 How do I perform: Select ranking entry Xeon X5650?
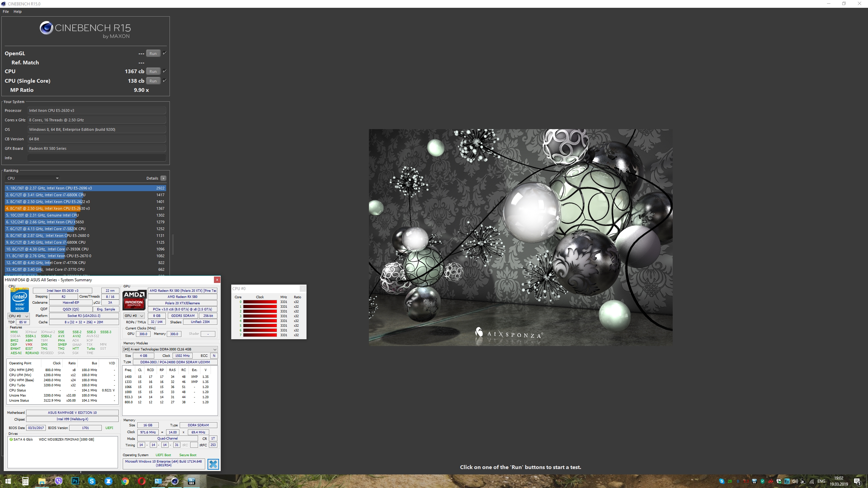(x=85, y=222)
